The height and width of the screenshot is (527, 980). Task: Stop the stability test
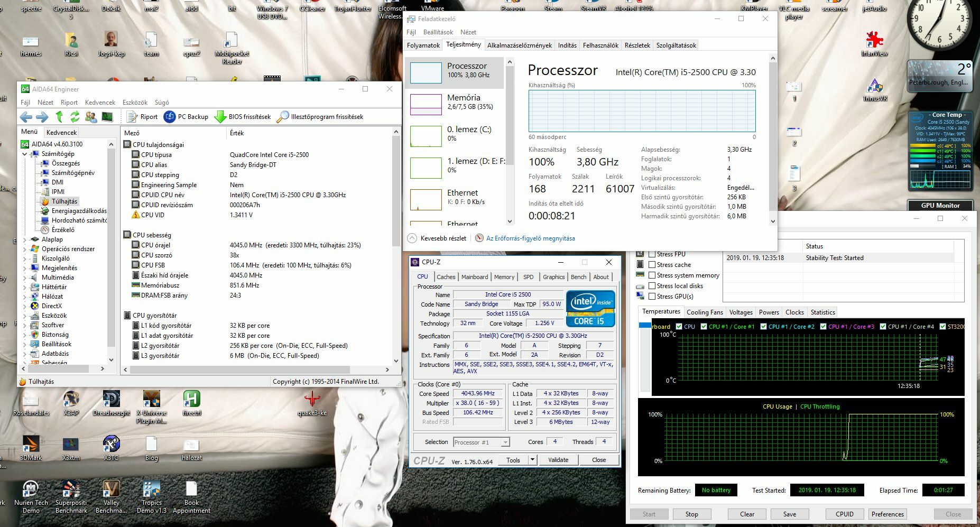point(691,514)
